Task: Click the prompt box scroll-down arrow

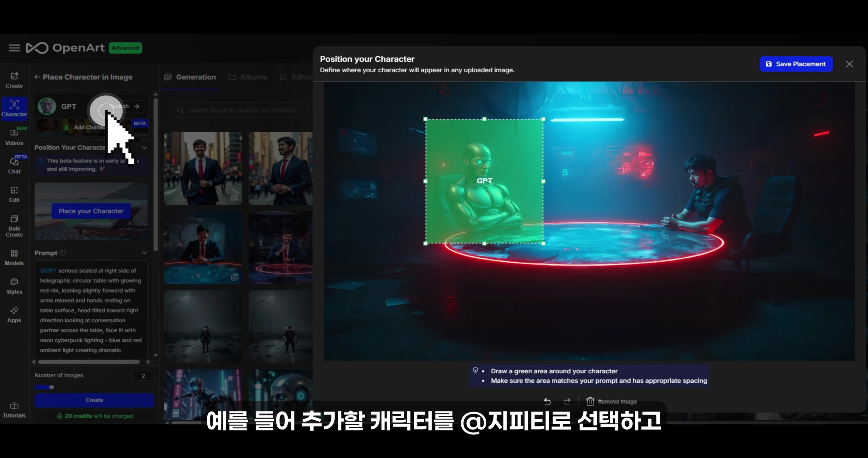Action: pyautogui.click(x=156, y=355)
